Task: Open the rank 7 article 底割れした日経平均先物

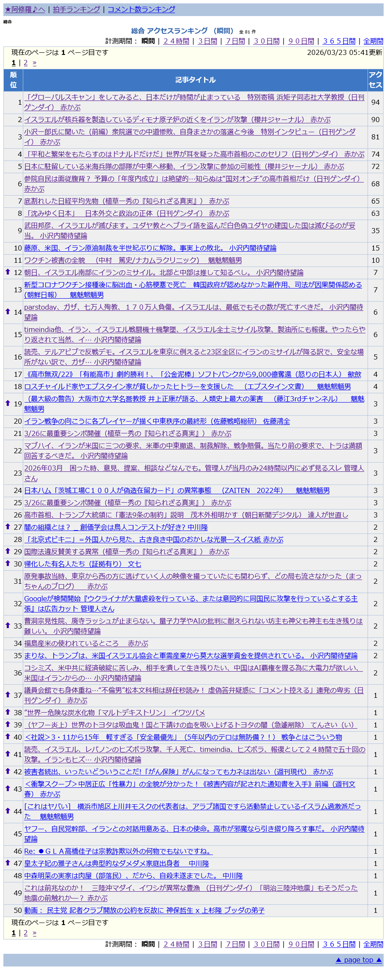Action: click(x=126, y=201)
